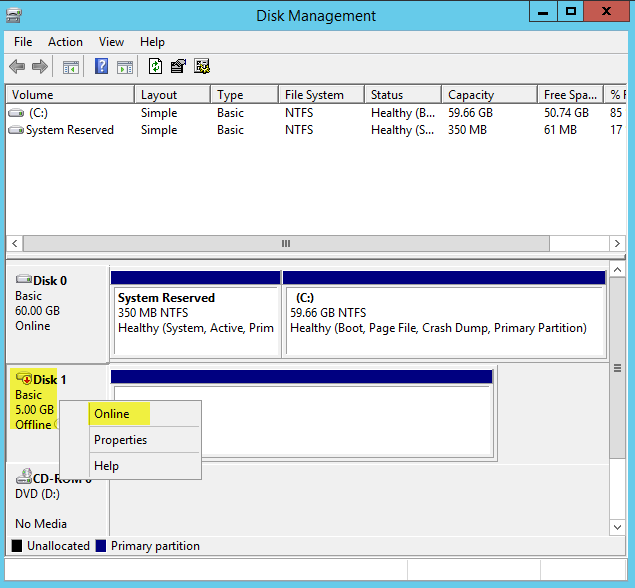This screenshot has height=588, width=635.
Task: Click the Settings toolbar icon with gear
Action: coord(202,66)
